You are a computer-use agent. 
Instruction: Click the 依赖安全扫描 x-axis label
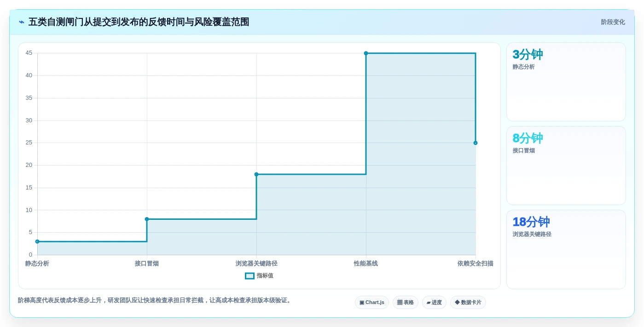point(476,264)
